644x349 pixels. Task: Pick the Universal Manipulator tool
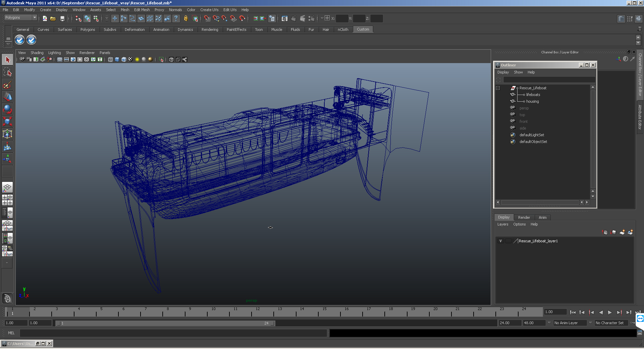pyautogui.click(x=7, y=134)
